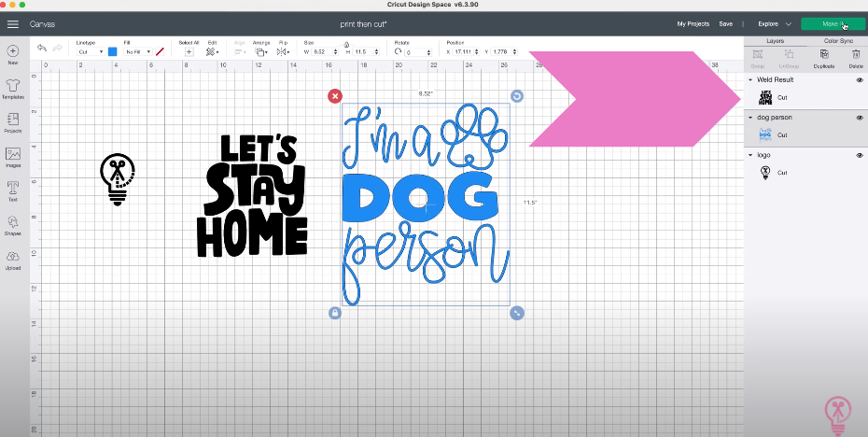Select the I'm a Dog Person design
Viewport: 868px width, 437px height.
[x=426, y=204]
